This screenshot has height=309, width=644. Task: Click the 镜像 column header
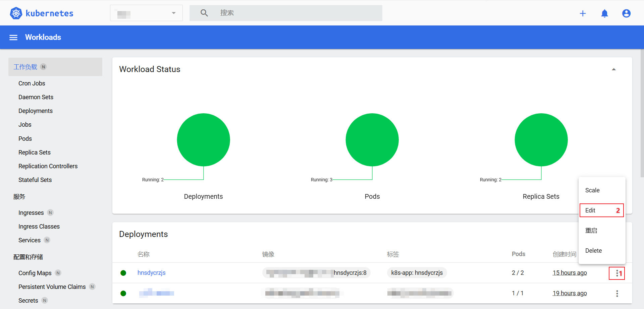[268, 254]
